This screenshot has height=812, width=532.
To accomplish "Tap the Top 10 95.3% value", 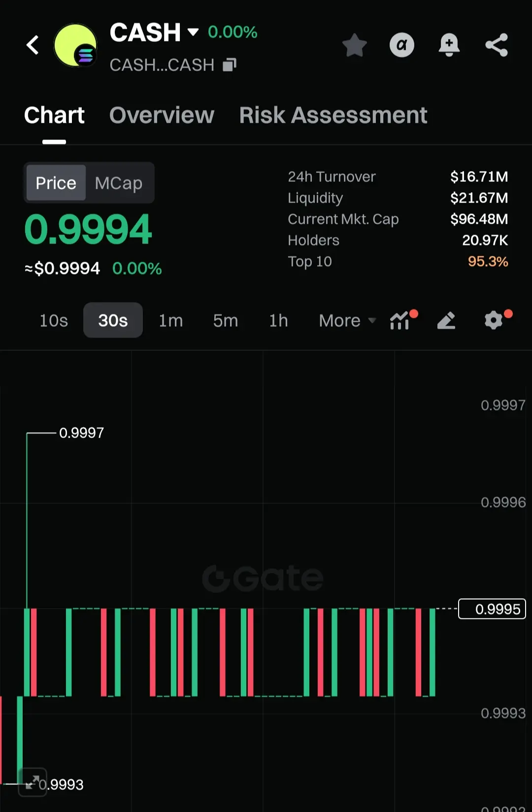I will [488, 261].
